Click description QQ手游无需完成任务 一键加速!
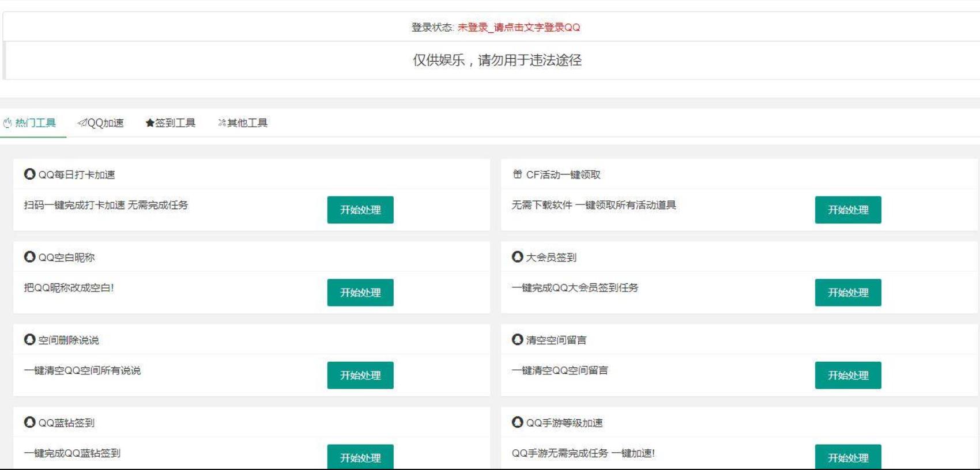This screenshot has width=980, height=470. click(583, 453)
